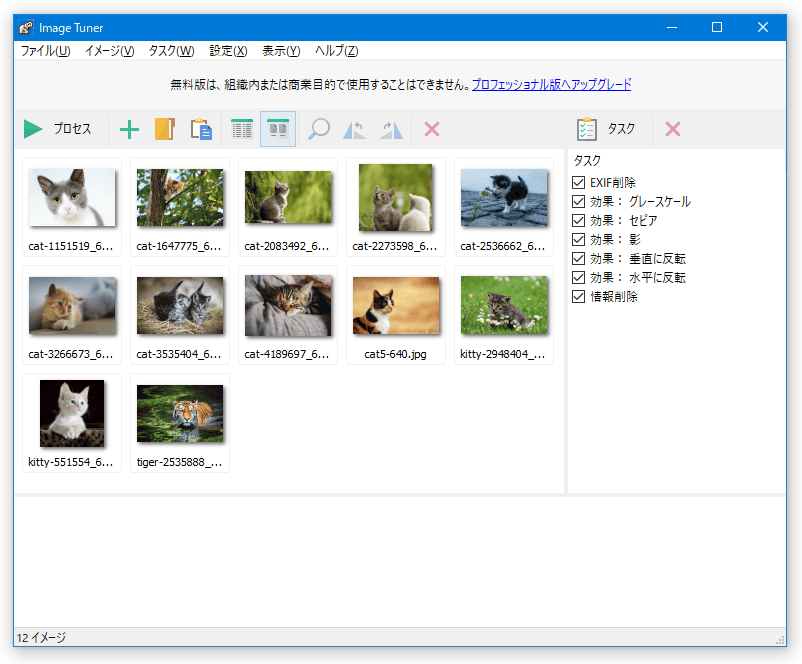Close the Image Tuner window
The height and width of the screenshot is (664, 802).
[x=763, y=28]
